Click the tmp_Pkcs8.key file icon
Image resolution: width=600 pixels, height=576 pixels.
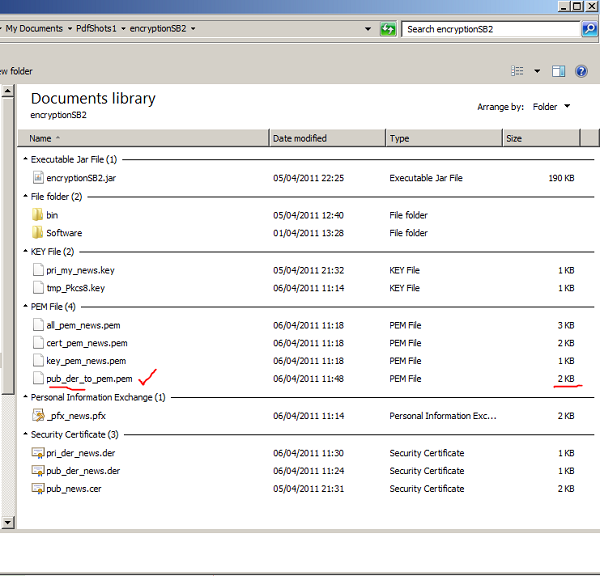point(38,288)
